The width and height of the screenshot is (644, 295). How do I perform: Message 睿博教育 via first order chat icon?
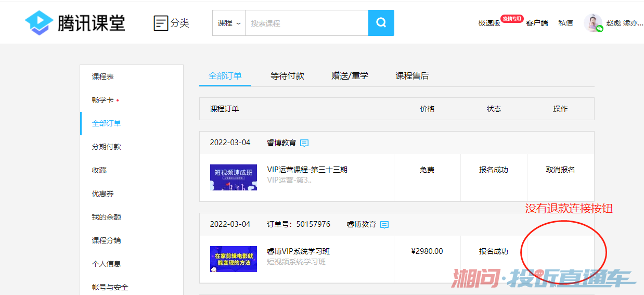coord(304,143)
